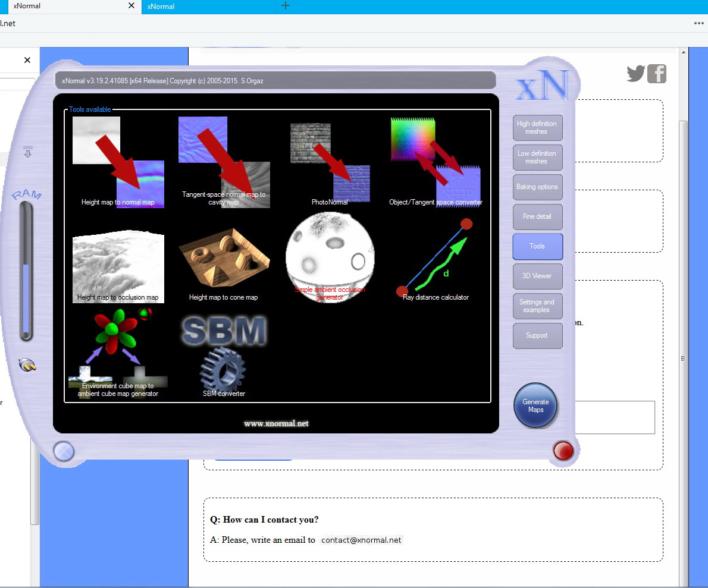Click the down-arrow icon in the left sidebar
Viewport: 708px width, 588px height.
[x=27, y=152]
